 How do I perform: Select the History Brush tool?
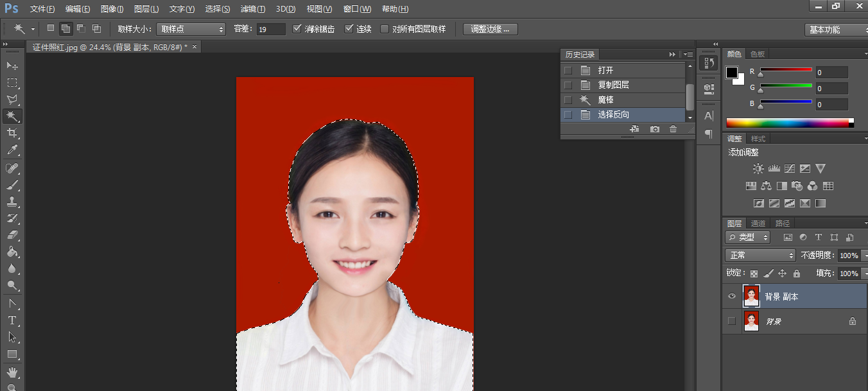[x=12, y=218]
